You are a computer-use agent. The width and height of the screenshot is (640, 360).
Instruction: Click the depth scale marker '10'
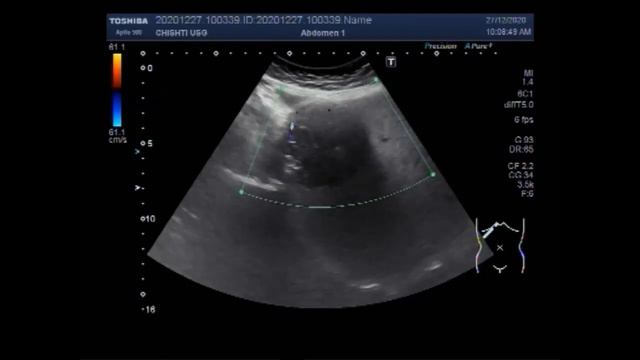[x=150, y=219]
